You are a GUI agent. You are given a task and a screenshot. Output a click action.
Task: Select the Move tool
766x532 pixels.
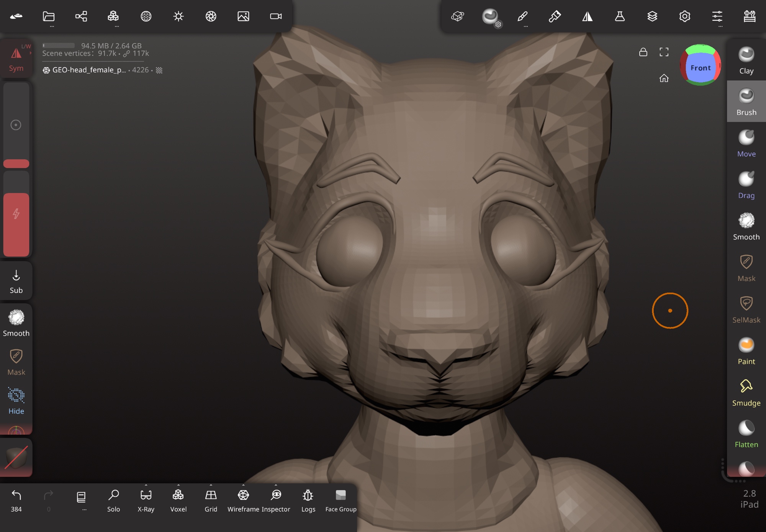pos(746,144)
